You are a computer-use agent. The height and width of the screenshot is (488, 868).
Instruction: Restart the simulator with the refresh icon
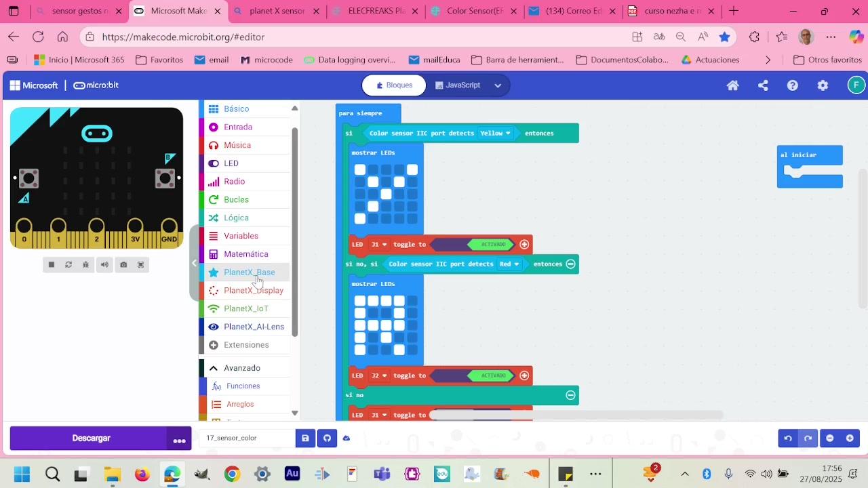pos(68,264)
